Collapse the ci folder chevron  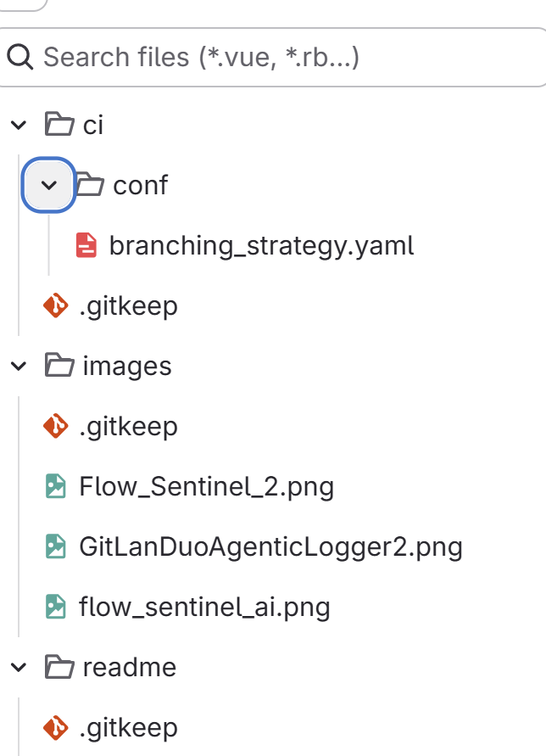click(19, 126)
